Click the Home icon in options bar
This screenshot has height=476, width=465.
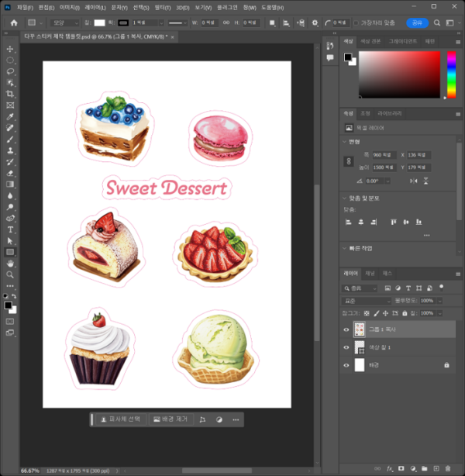pyautogui.click(x=14, y=22)
